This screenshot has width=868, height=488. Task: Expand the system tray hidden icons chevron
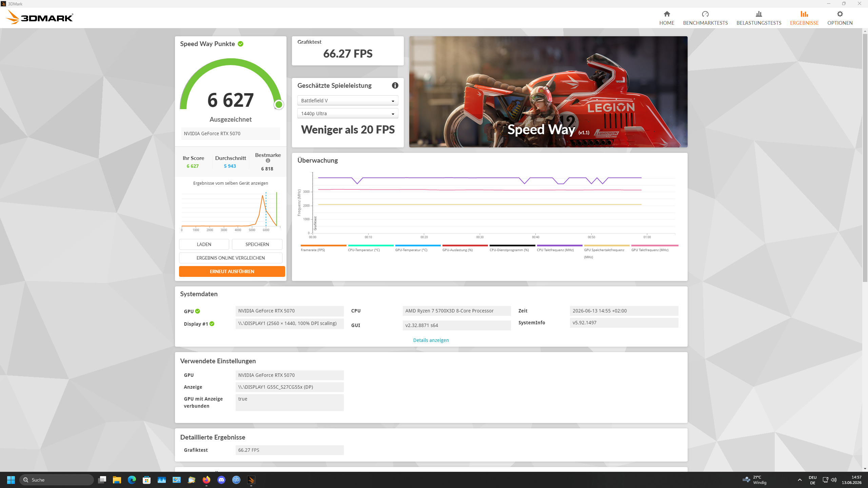click(800, 480)
